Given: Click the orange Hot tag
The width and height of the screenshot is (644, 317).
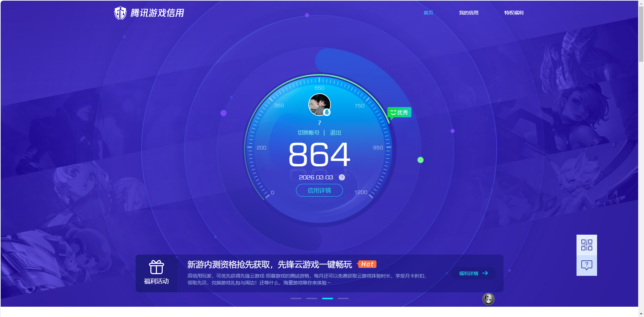Looking at the screenshot, I should 367,264.
